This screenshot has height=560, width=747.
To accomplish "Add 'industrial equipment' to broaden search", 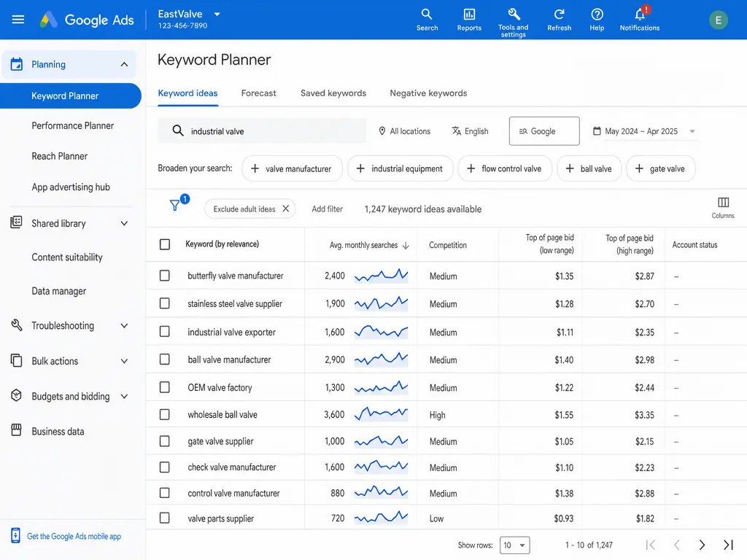I will pyautogui.click(x=400, y=168).
